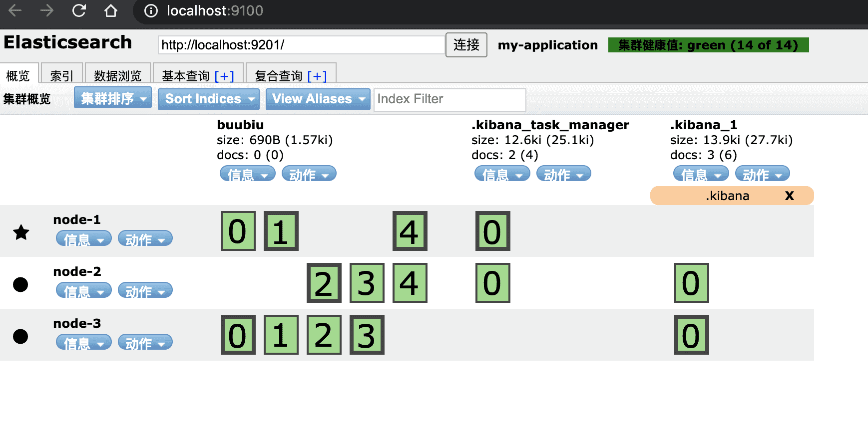The width and height of the screenshot is (868, 444).
Task: Click the browser home icon
Action: pyautogui.click(x=110, y=10)
